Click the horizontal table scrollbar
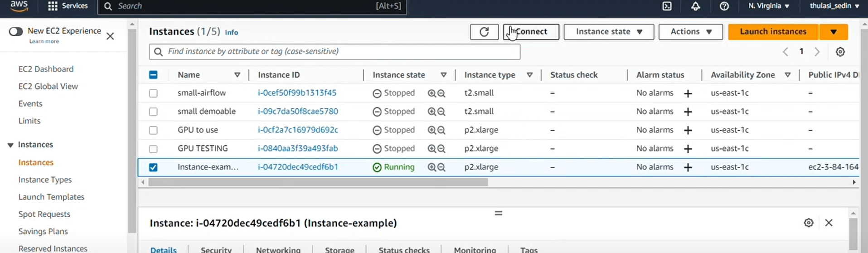The width and height of the screenshot is (868, 253). pyautogui.click(x=317, y=182)
